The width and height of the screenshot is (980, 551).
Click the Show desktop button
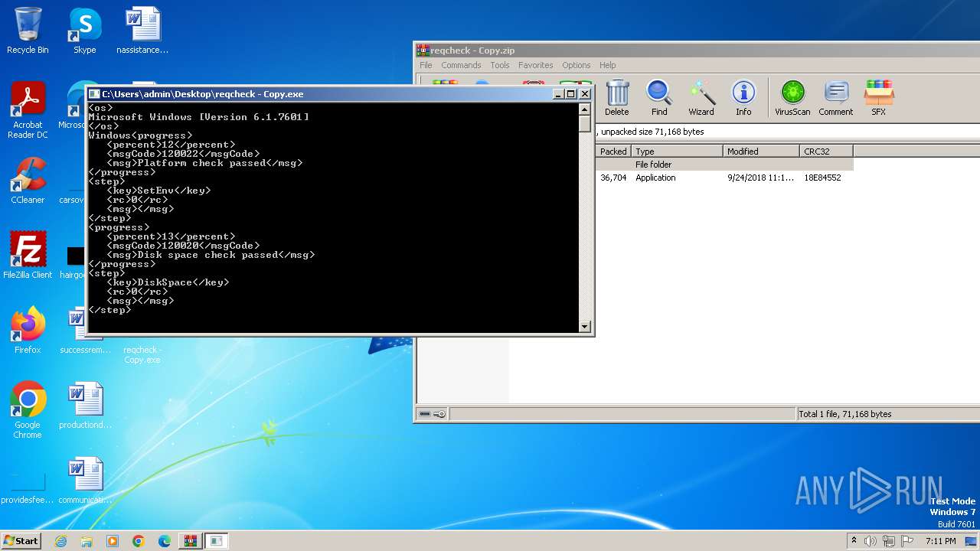point(972,541)
